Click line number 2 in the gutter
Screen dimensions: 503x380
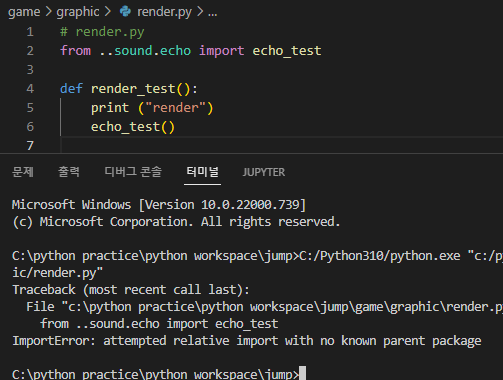[30, 51]
